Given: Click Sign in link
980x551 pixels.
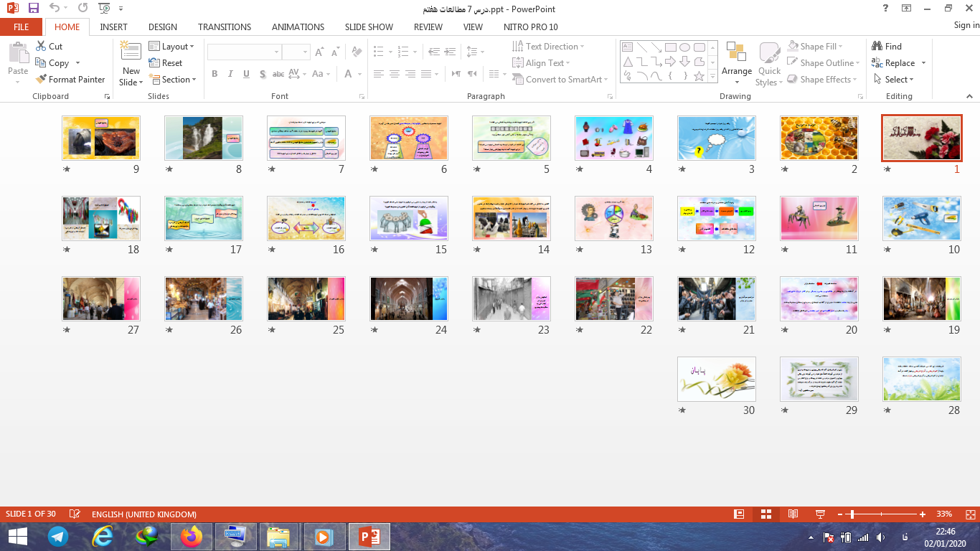Looking at the screenshot, I should tap(966, 25).
